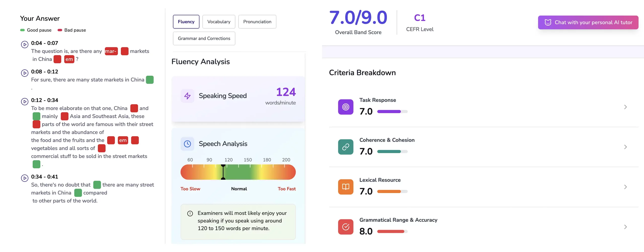This screenshot has height=252, width=644.
Task: Click the Coherence & Cohesion link icon
Action: [345, 147]
